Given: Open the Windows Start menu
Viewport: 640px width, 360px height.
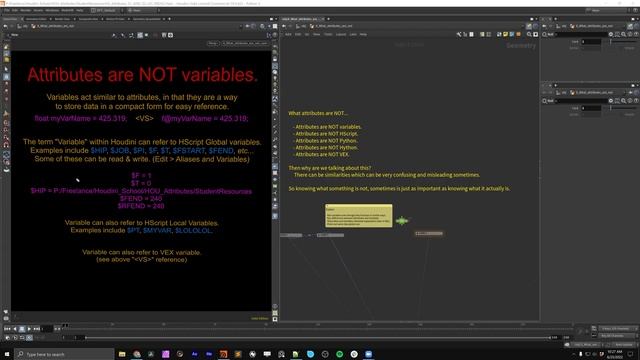Looking at the screenshot, I should click(x=7, y=354).
